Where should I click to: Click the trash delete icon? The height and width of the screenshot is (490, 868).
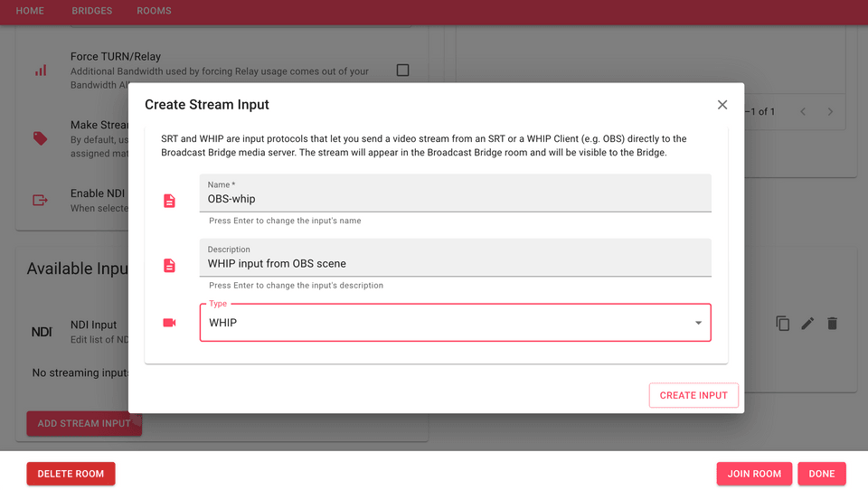click(833, 324)
